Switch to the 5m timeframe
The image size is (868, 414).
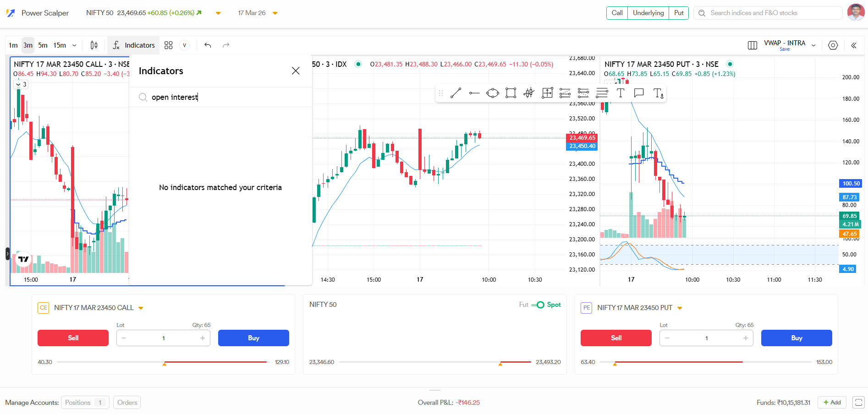tap(43, 45)
